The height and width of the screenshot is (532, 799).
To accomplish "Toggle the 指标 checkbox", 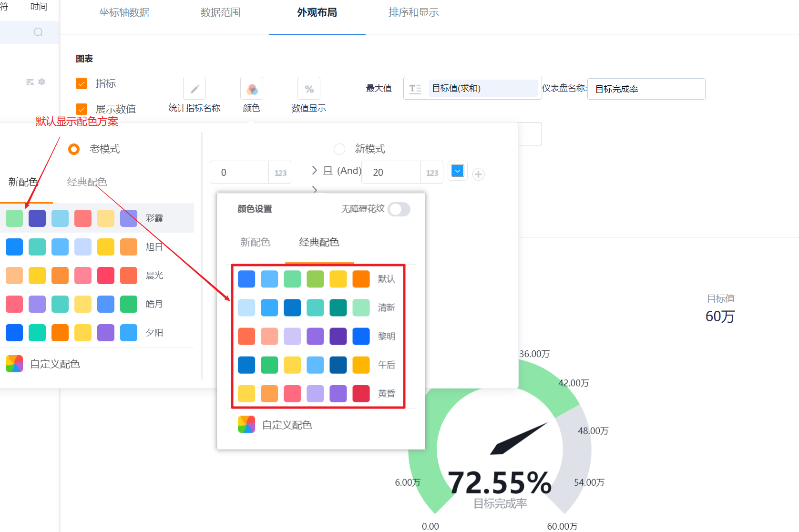I will [82, 83].
